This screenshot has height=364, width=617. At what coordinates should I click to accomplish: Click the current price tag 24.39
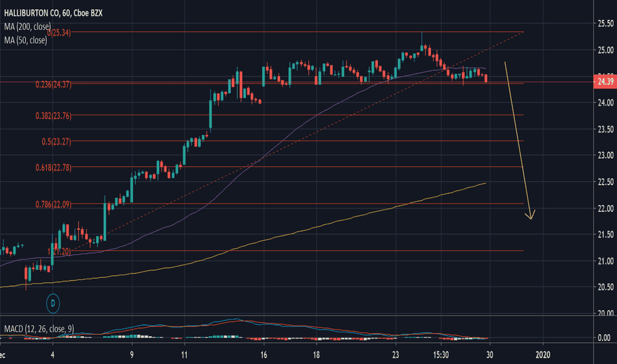605,81
